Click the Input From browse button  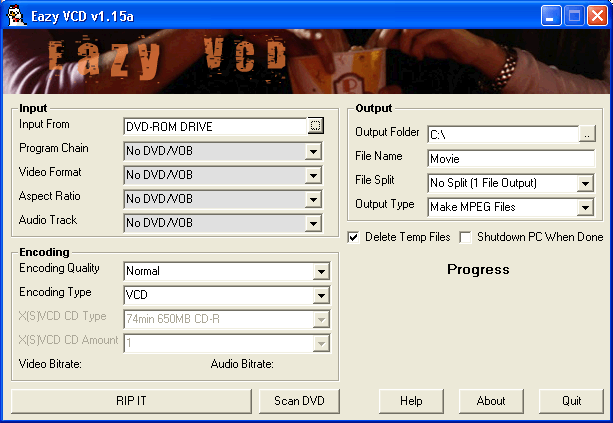(315, 125)
